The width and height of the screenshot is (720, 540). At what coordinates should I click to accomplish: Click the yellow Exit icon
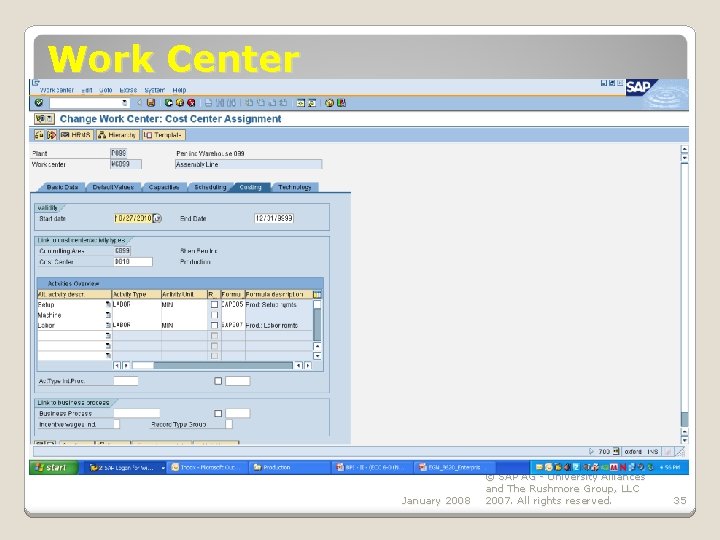[x=180, y=103]
